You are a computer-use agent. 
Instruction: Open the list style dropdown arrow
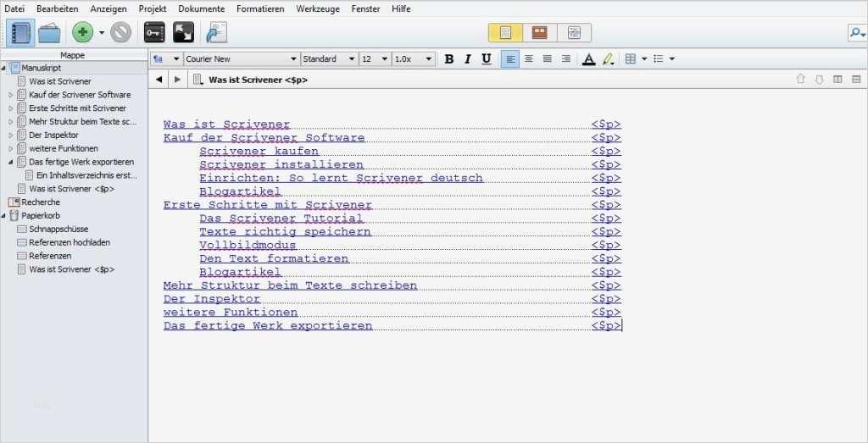click(672, 58)
